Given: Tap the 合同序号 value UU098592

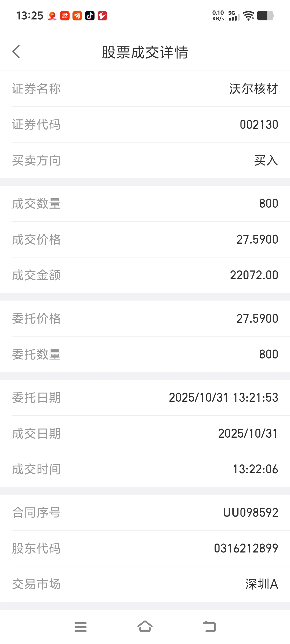Looking at the screenshot, I should point(251,513).
